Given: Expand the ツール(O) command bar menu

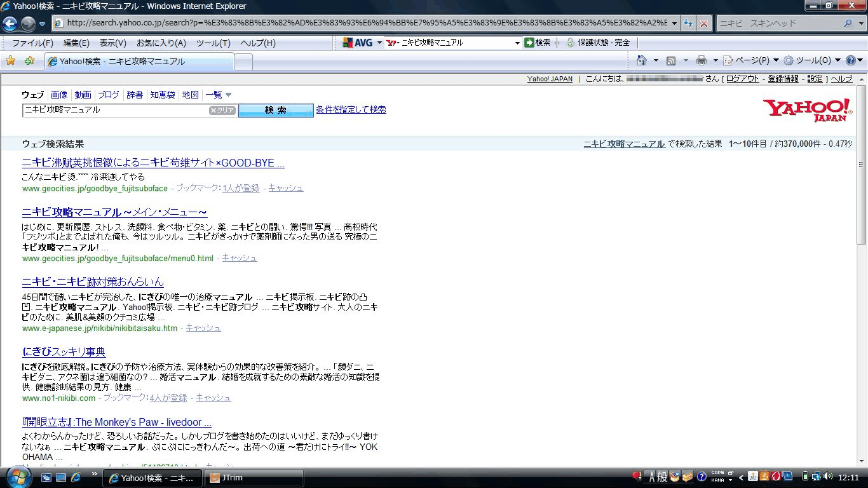Looking at the screenshot, I should (x=812, y=60).
